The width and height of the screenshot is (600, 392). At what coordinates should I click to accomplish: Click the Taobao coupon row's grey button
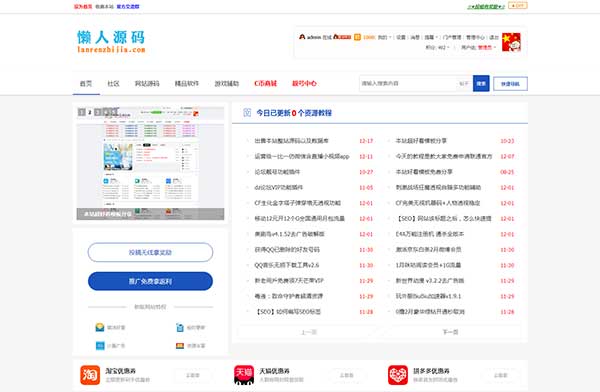click(x=193, y=375)
